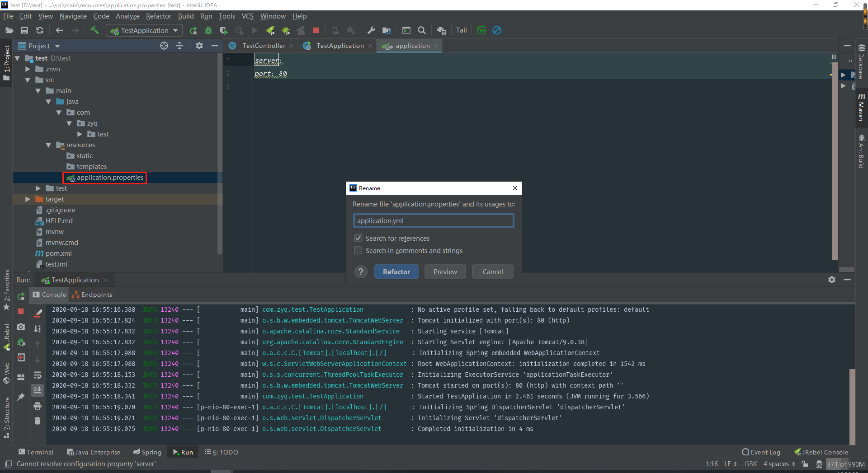Open the VCS menu

(247, 16)
